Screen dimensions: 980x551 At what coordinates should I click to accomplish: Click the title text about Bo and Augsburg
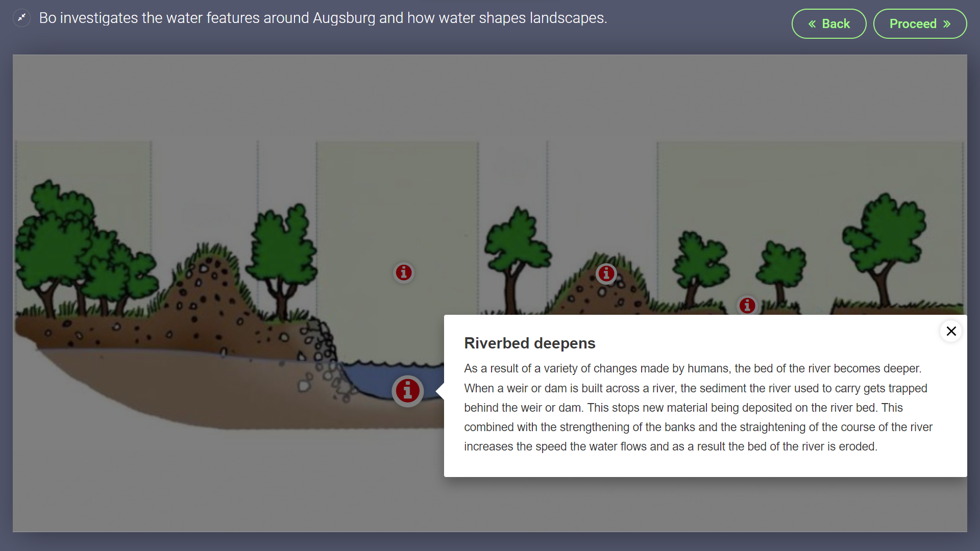point(323,18)
